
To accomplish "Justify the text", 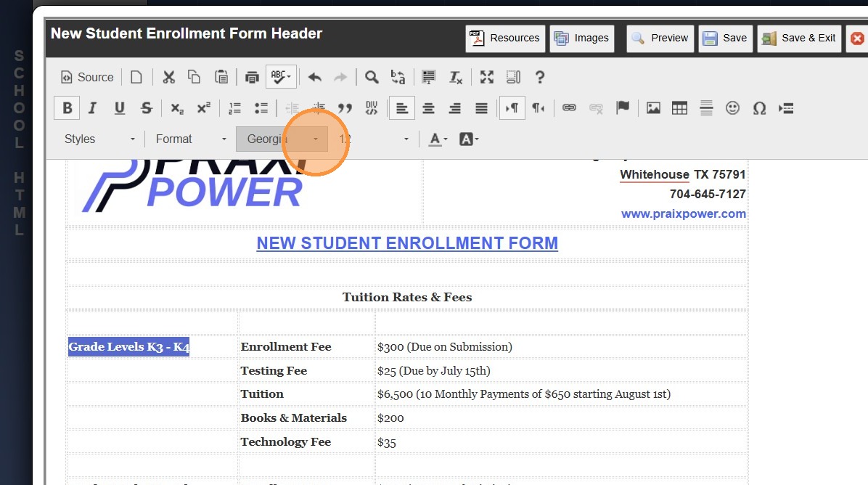I will 482,108.
